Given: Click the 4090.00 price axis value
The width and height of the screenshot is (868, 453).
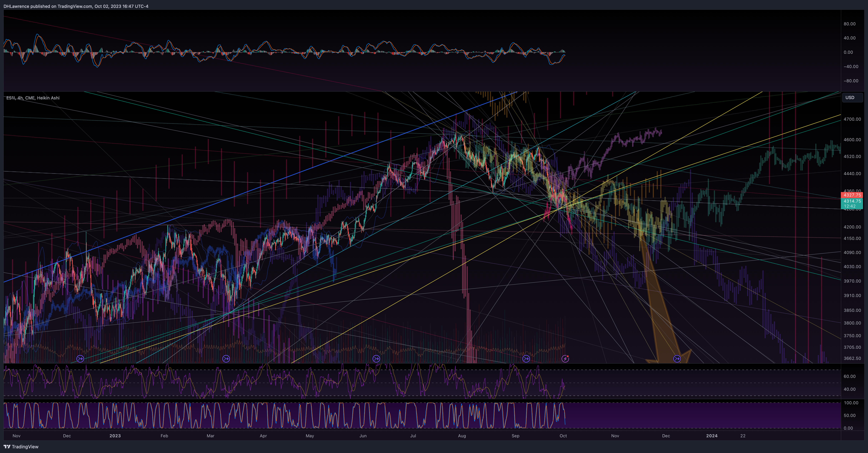Looking at the screenshot, I should click(x=852, y=253).
